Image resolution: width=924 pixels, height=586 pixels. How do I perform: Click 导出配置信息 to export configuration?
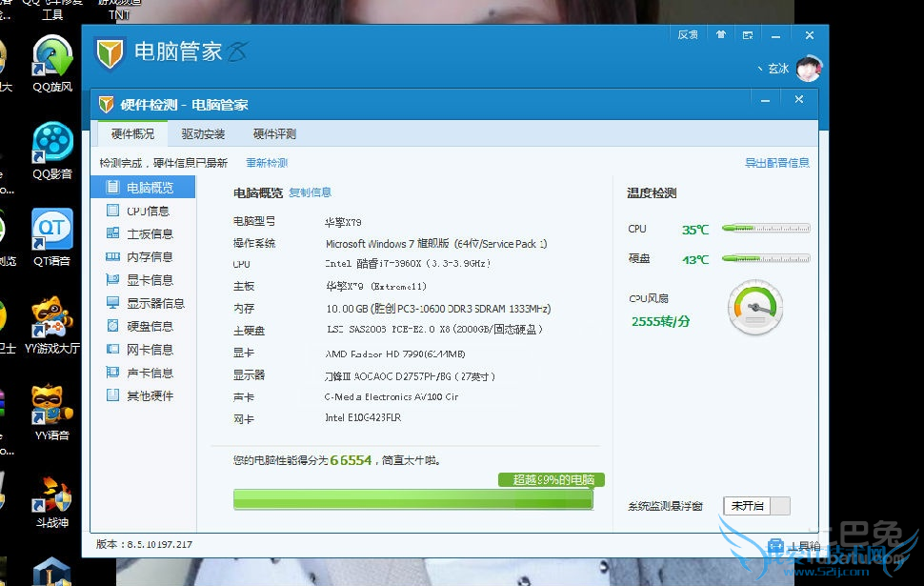point(775,163)
